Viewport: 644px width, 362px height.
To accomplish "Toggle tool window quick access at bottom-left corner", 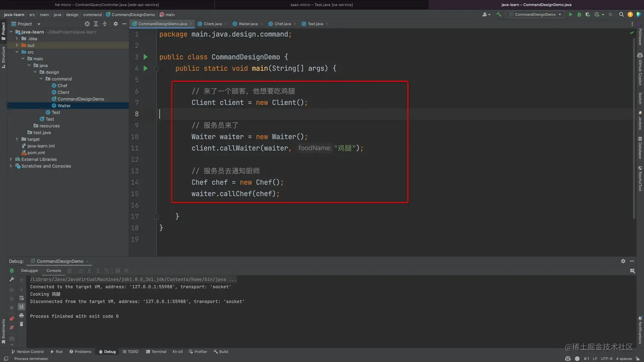I will coord(6,359).
